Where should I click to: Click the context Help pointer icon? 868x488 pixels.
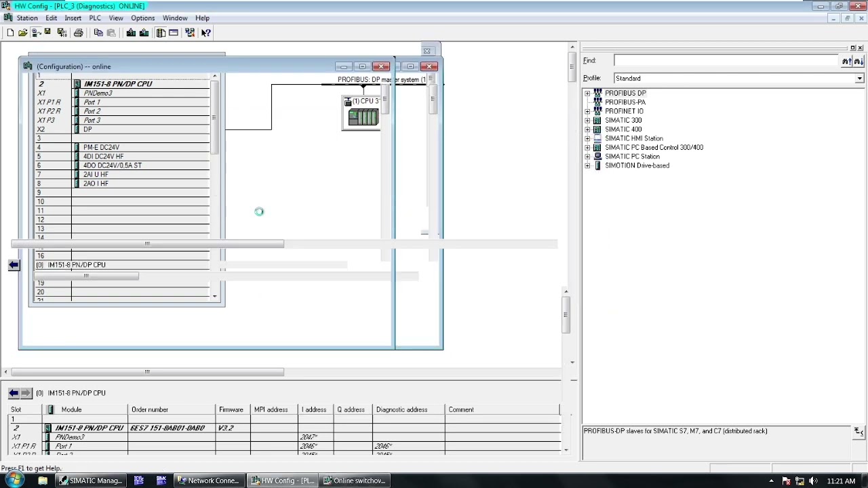coord(206,33)
